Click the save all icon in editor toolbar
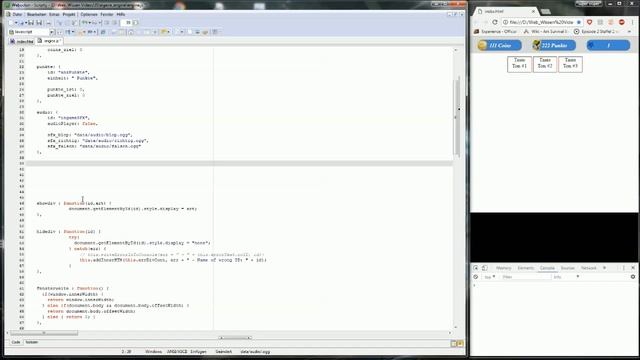Viewport: 640px width, 360px height. (39, 23)
